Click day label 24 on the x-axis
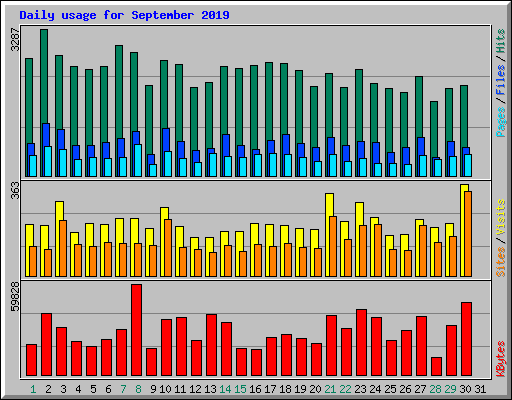The width and height of the screenshot is (512, 400). click(375, 389)
